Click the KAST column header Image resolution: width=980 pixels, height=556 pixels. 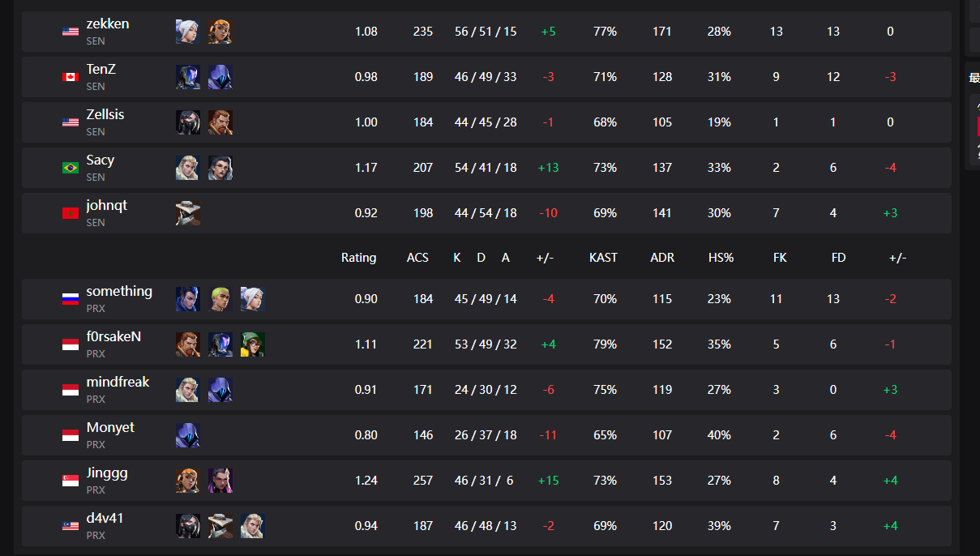[603, 258]
